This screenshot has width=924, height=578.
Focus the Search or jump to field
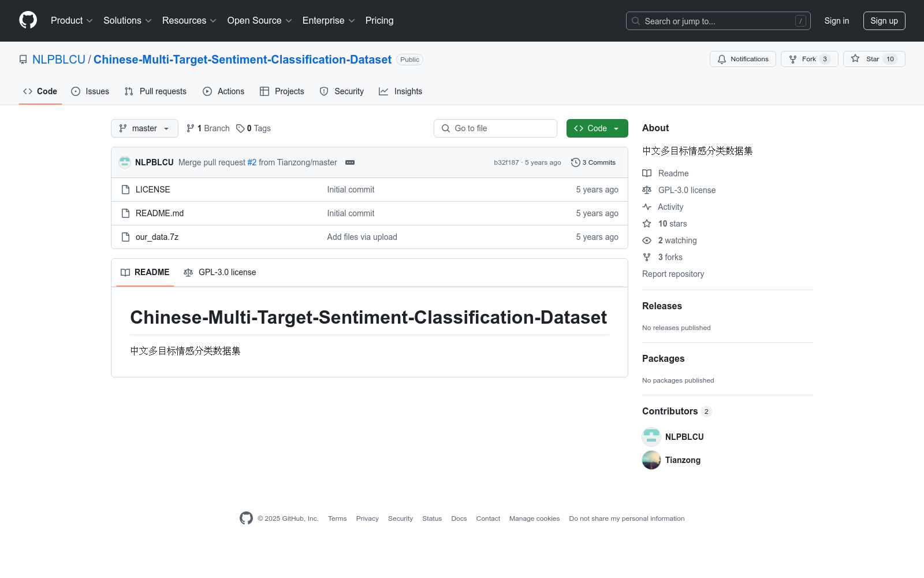click(718, 21)
